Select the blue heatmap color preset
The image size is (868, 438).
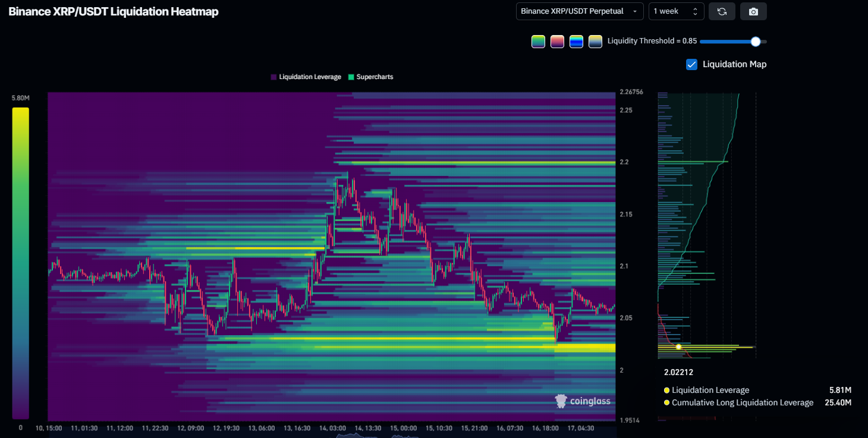pyautogui.click(x=576, y=41)
